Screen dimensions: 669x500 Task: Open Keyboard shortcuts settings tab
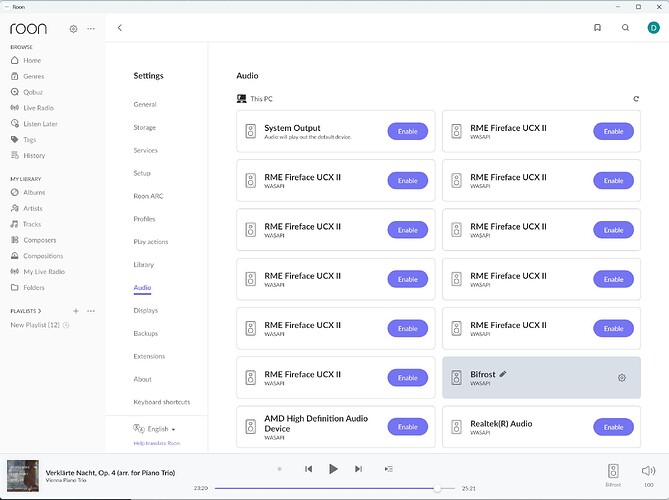(162, 402)
